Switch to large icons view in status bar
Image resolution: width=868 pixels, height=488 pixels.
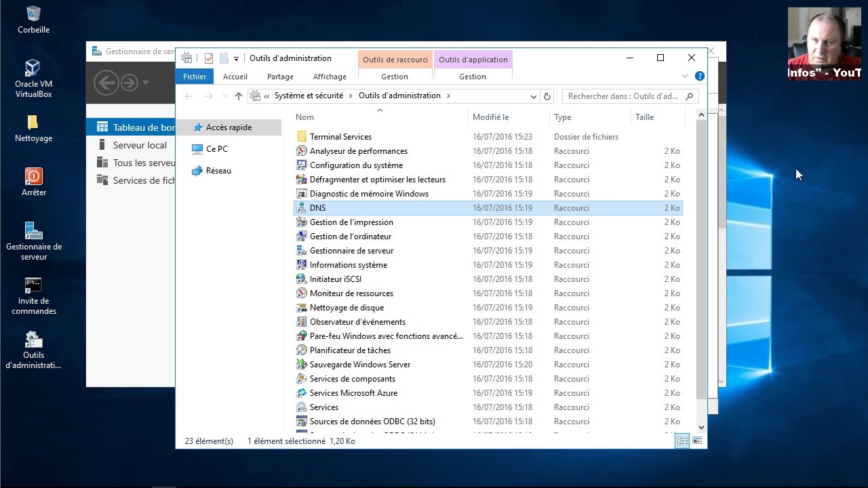coord(697,441)
